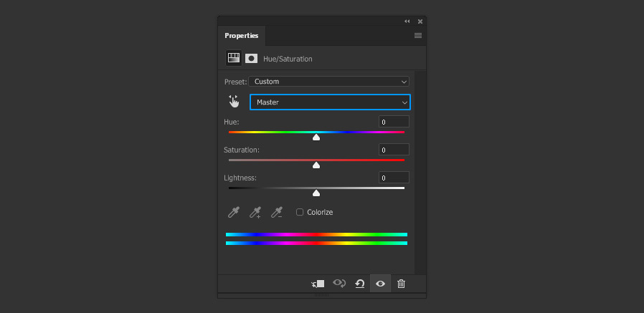
Task: Delete this adjustment layer with trash icon
Action: [x=402, y=284]
